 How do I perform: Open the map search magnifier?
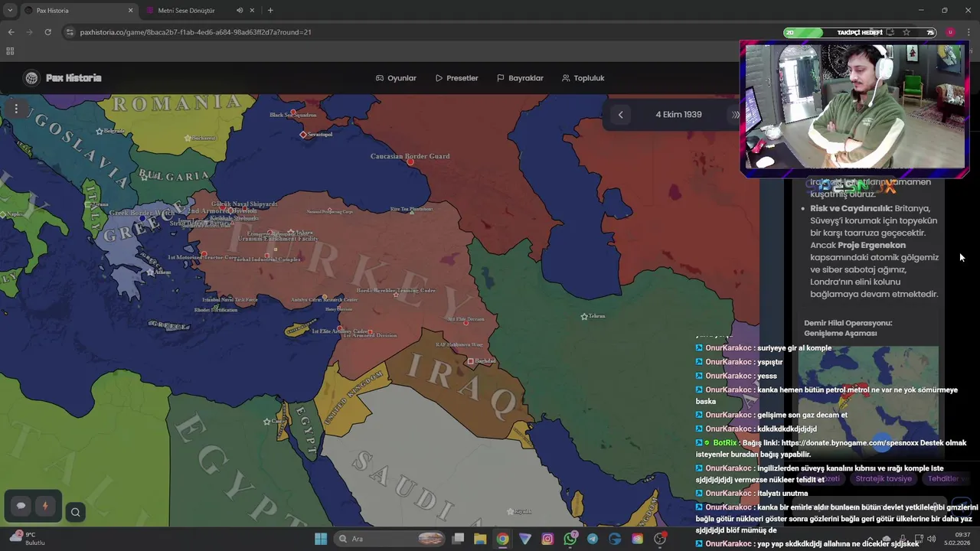click(75, 513)
